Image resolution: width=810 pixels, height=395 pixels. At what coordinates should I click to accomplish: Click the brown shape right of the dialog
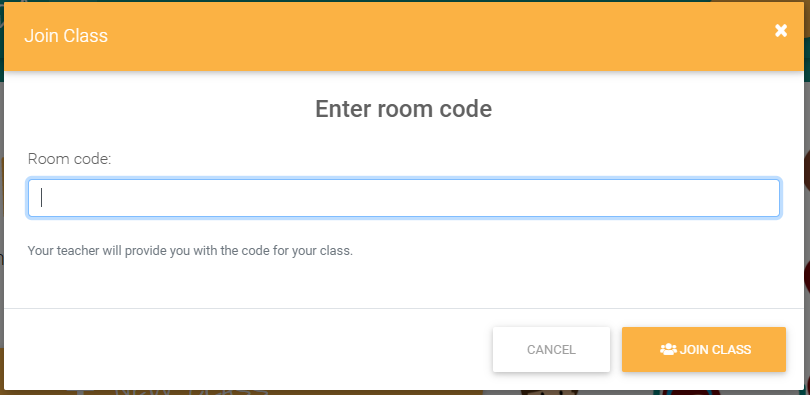807,170
